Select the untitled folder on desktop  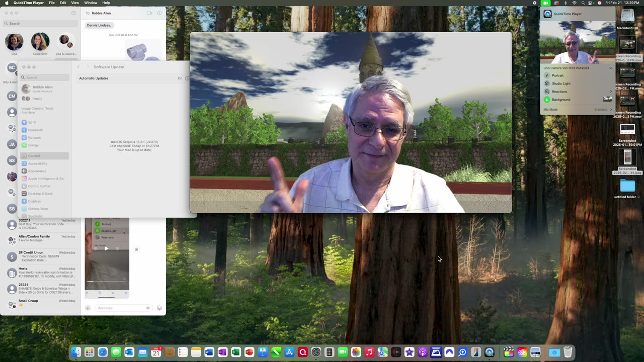coord(627,189)
